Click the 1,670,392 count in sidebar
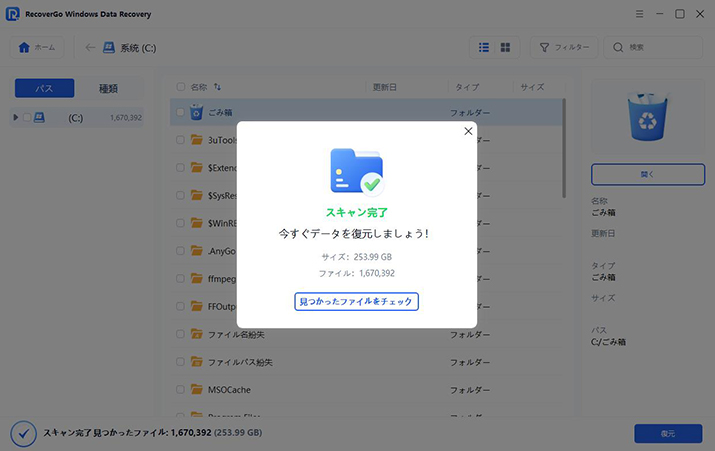The height and width of the screenshot is (451, 715). [x=126, y=118]
